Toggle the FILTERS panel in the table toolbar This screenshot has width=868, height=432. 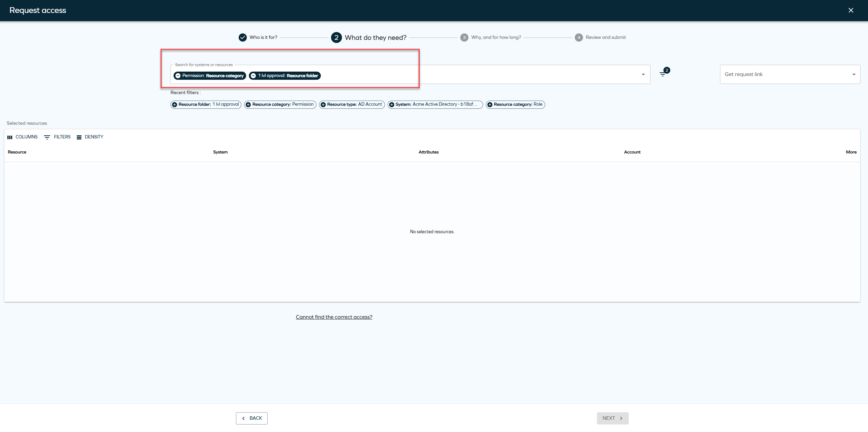(x=57, y=137)
